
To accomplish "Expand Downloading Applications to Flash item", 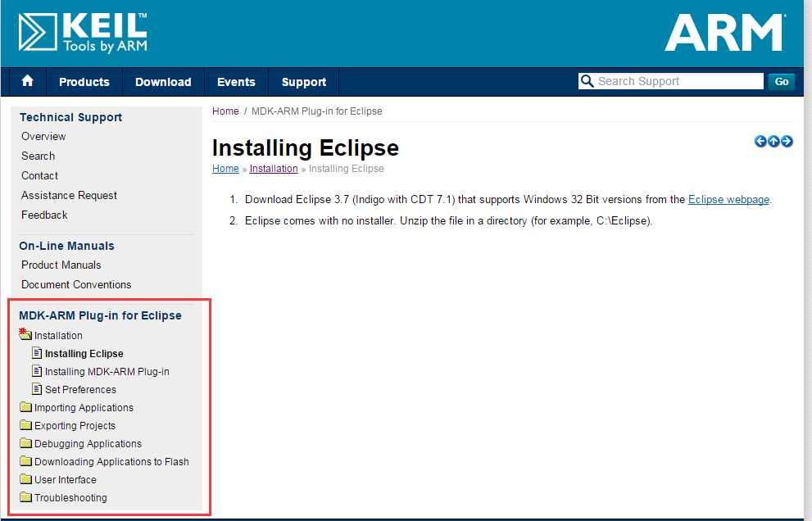I will tap(111, 461).
